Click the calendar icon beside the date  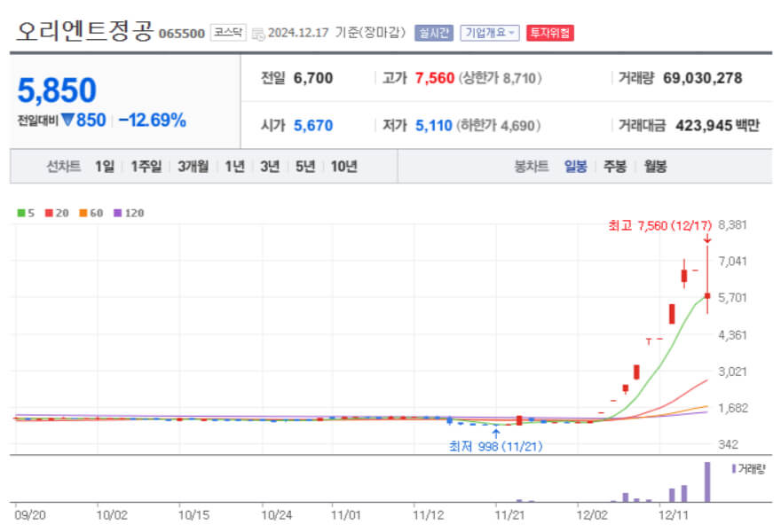(258, 34)
